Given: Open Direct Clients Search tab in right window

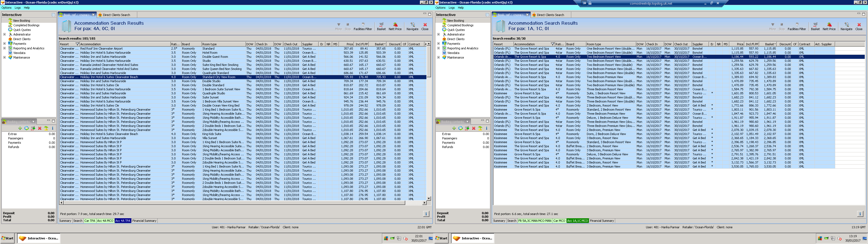Looking at the screenshot, I should coord(550,15).
